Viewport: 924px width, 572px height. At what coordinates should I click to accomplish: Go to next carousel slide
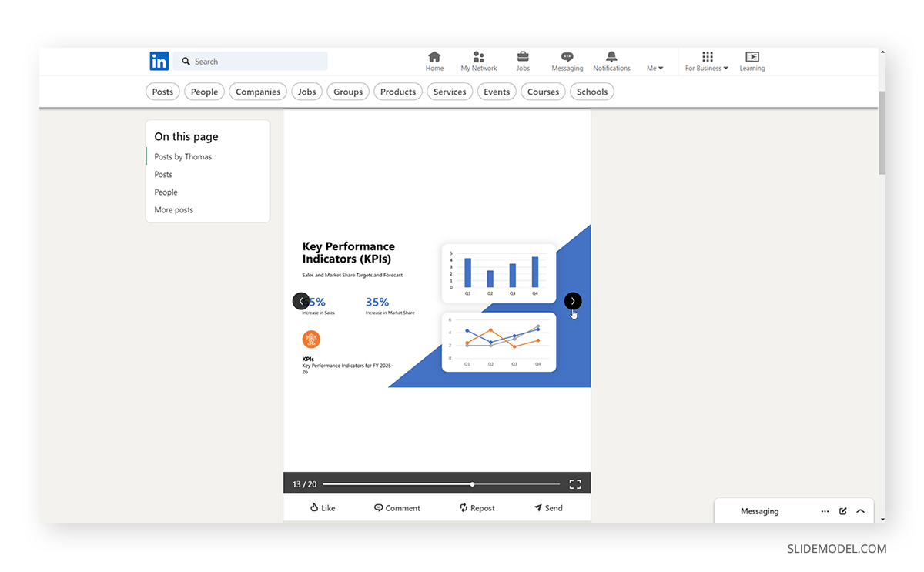pos(573,301)
